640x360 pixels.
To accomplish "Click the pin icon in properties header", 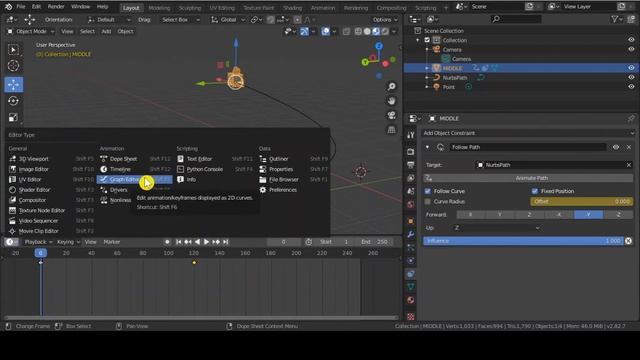I will pyautogui.click(x=631, y=119).
